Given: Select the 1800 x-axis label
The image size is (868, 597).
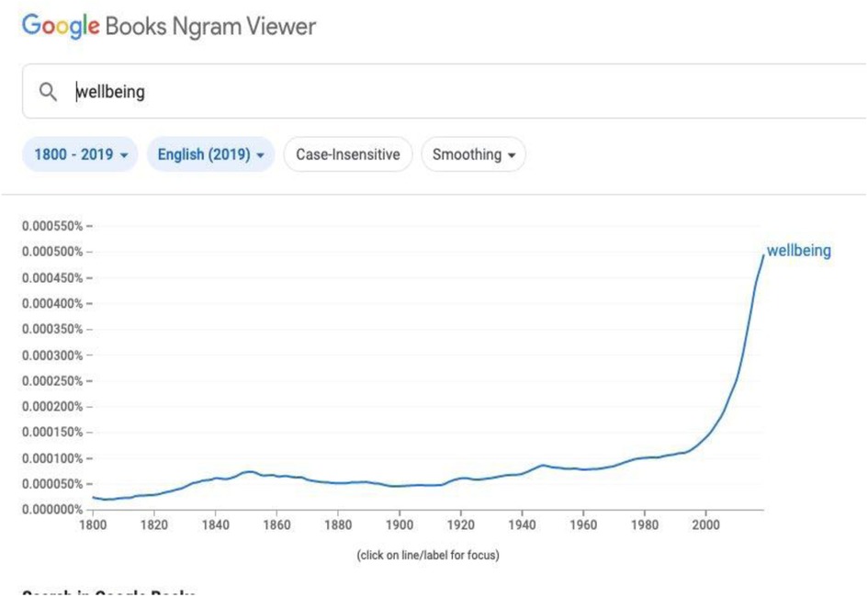Looking at the screenshot, I should pyautogui.click(x=93, y=524).
